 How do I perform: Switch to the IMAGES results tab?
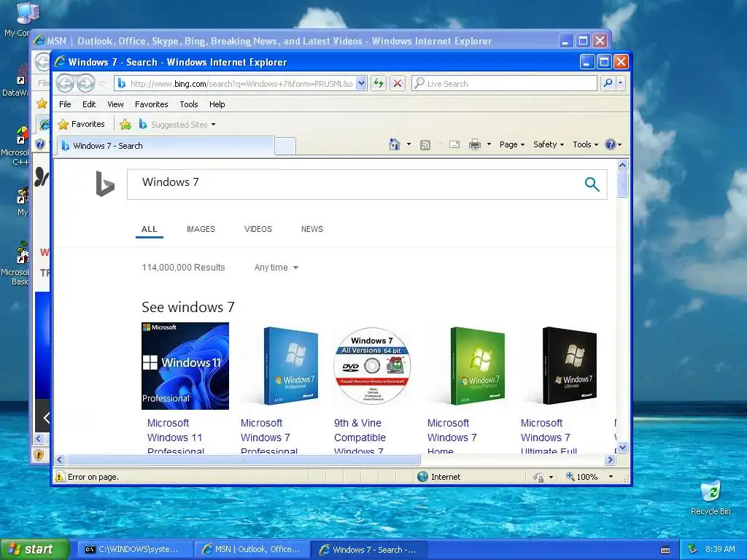[201, 229]
